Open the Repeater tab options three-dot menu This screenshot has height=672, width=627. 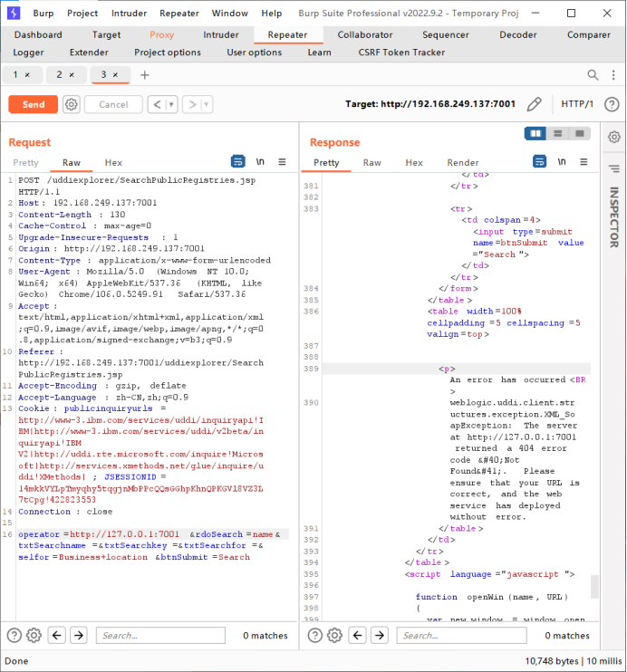pos(613,75)
